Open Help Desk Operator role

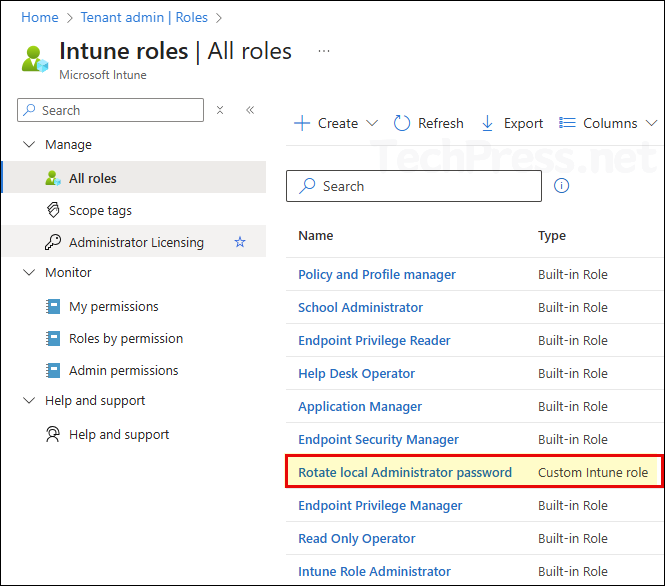point(356,374)
